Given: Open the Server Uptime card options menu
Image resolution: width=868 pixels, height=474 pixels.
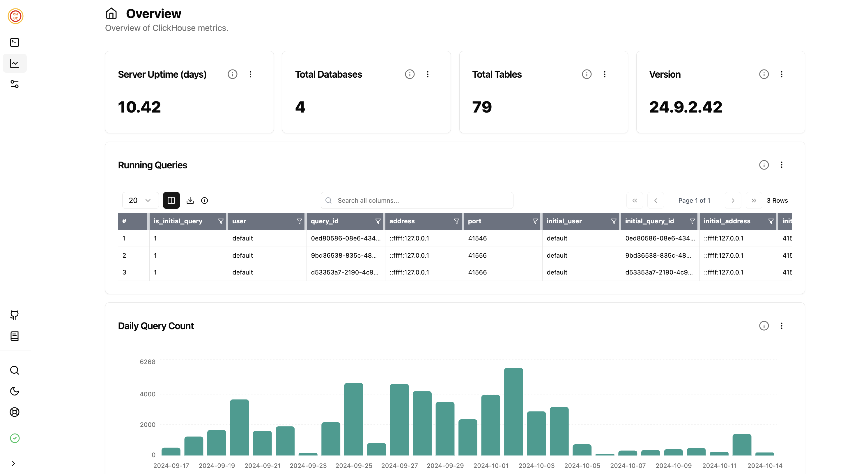Looking at the screenshot, I should 250,74.
